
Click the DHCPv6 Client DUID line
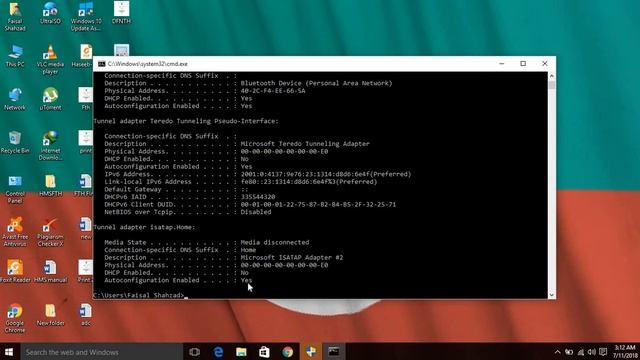tap(250, 204)
